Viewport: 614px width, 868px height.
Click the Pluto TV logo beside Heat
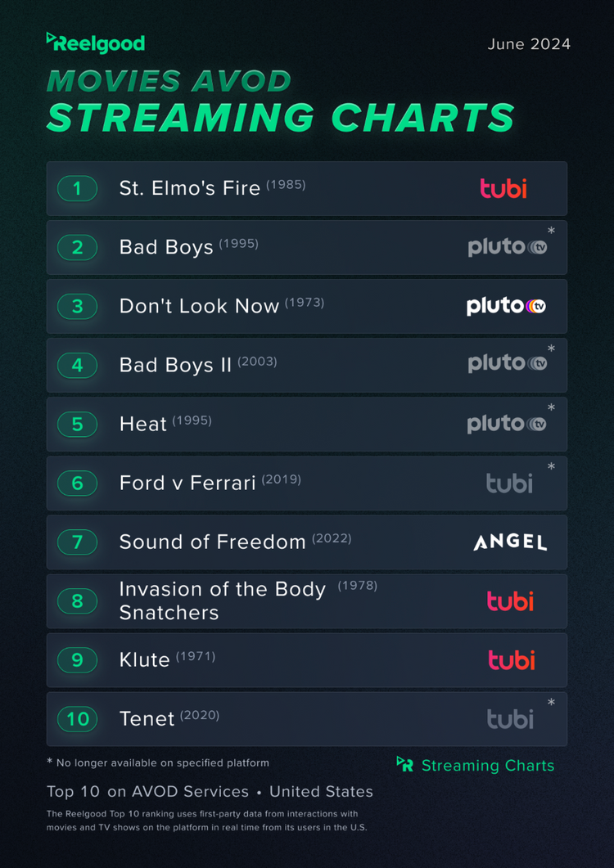pyautogui.click(x=507, y=424)
